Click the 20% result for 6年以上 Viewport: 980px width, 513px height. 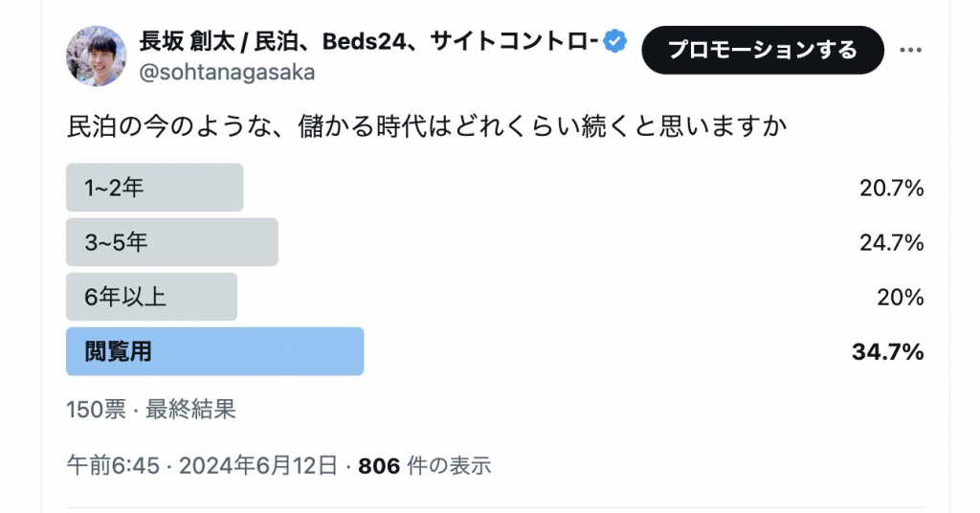[901, 298]
